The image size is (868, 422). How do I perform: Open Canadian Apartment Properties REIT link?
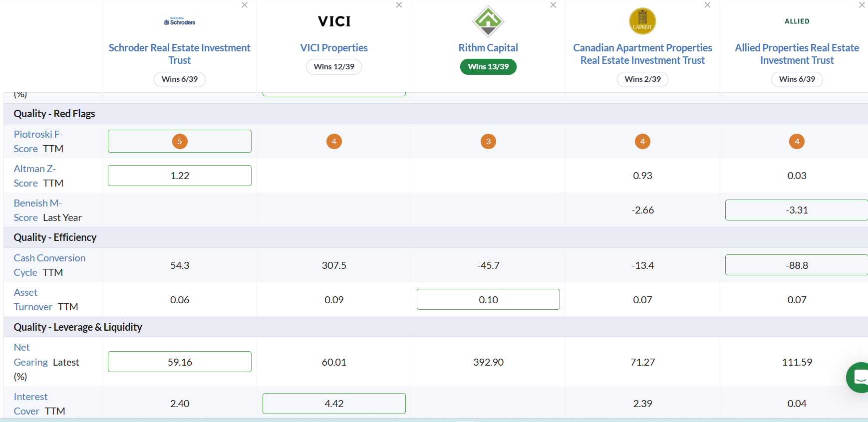(x=642, y=54)
